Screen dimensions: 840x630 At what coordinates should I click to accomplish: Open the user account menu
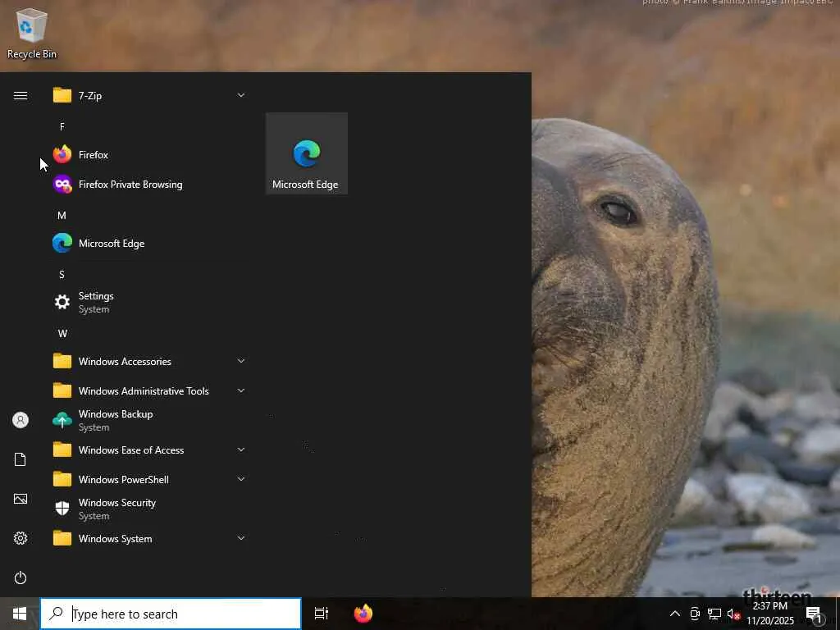point(21,420)
